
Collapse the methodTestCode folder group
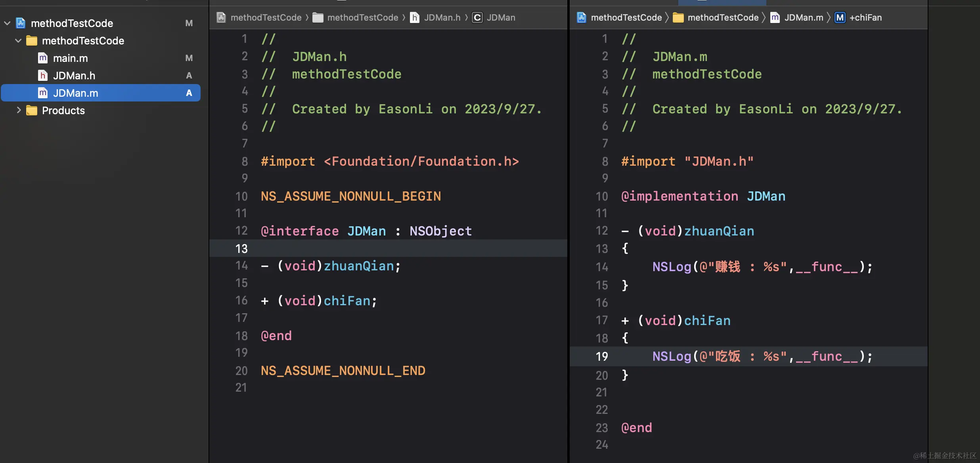point(18,41)
